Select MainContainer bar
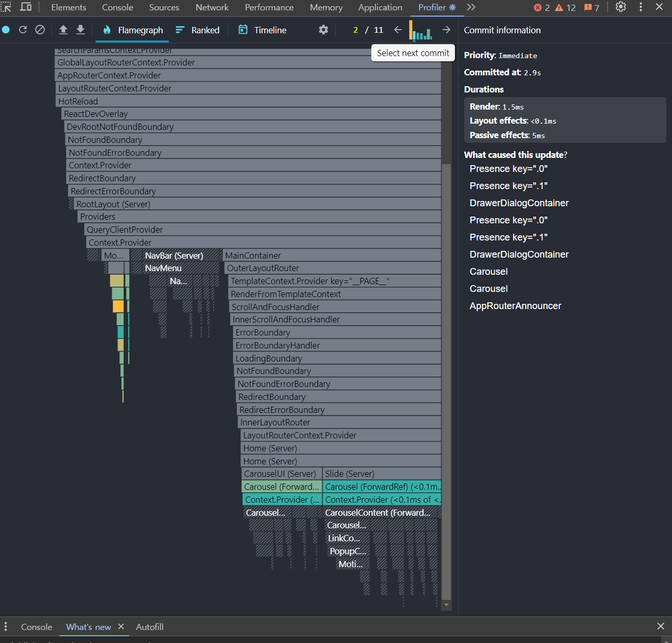Image resolution: width=672 pixels, height=643 pixels. tap(332, 256)
